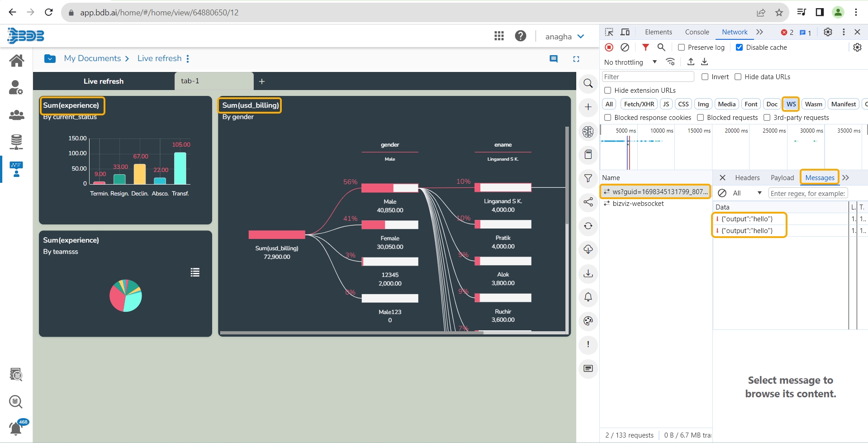Tick the Hide extension URLs checkbox
Screen dimensions: 868x443
click(x=608, y=91)
